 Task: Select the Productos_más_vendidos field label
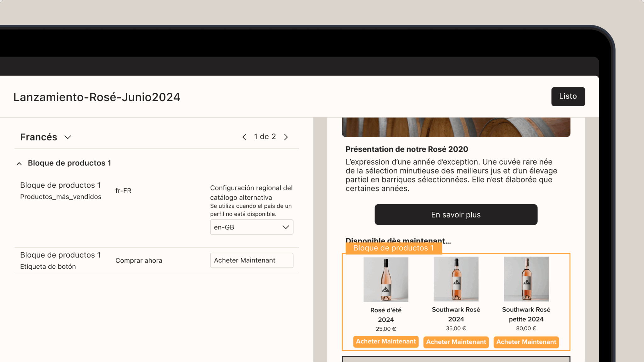tap(61, 196)
